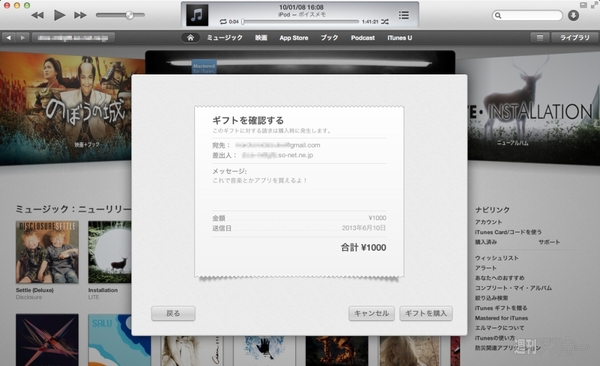
Task: Click the send date 2013年6月10日
Action: tap(364, 228)
